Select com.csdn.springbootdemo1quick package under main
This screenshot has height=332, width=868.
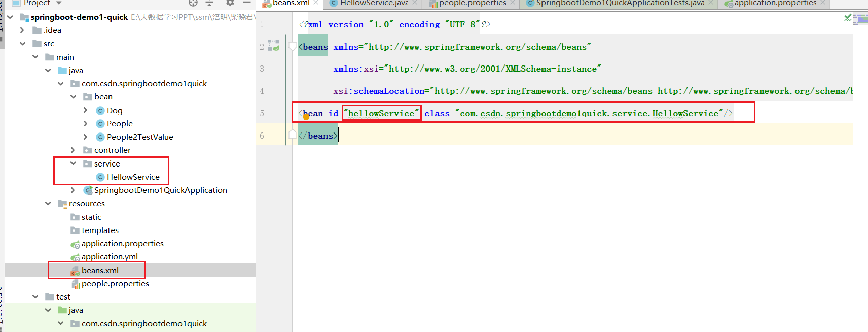click(x=139, y=84)
